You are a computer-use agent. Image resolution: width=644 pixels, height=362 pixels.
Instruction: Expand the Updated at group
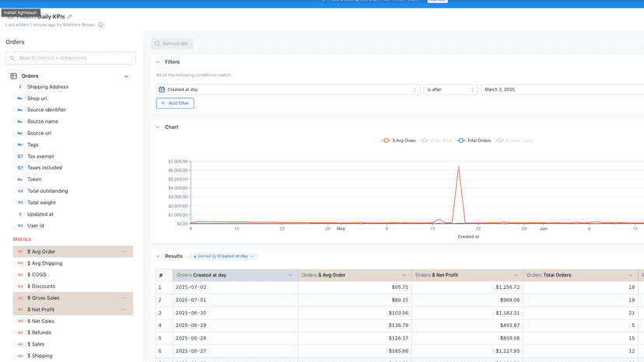(20, 214)
